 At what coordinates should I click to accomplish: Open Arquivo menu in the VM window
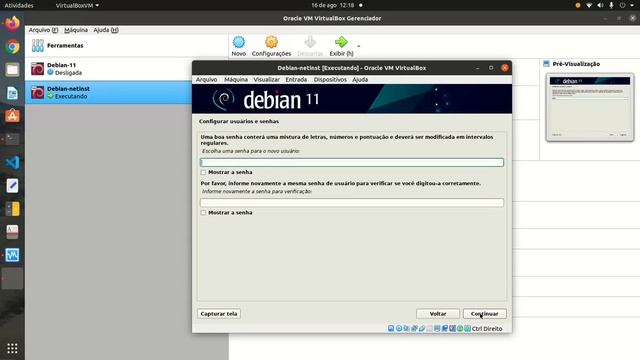point(207,80)
